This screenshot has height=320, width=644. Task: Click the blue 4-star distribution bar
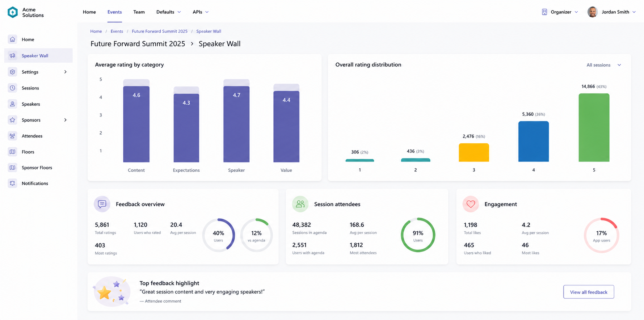click(x=534, y=142)
